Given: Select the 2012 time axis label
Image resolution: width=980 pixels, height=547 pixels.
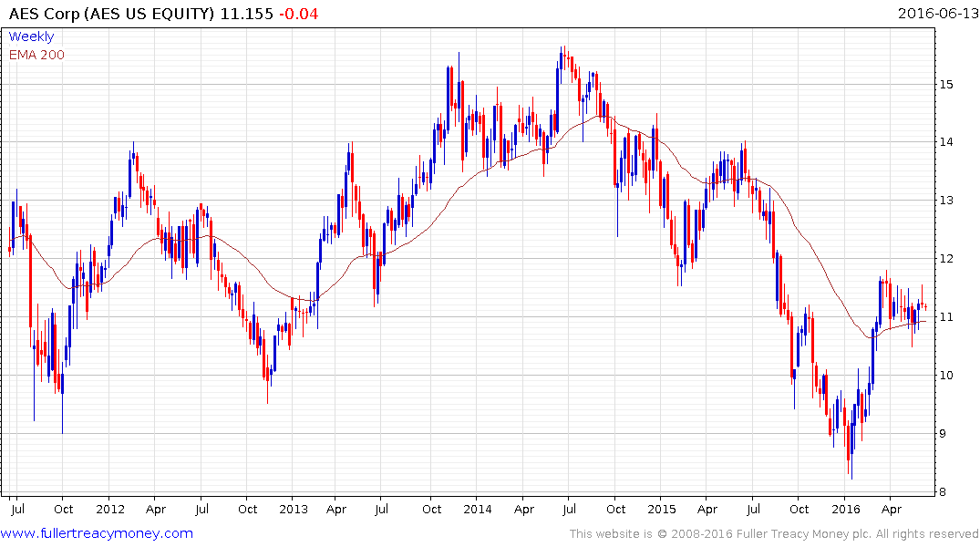Looking at the screenshot, I should coord(110,509).
